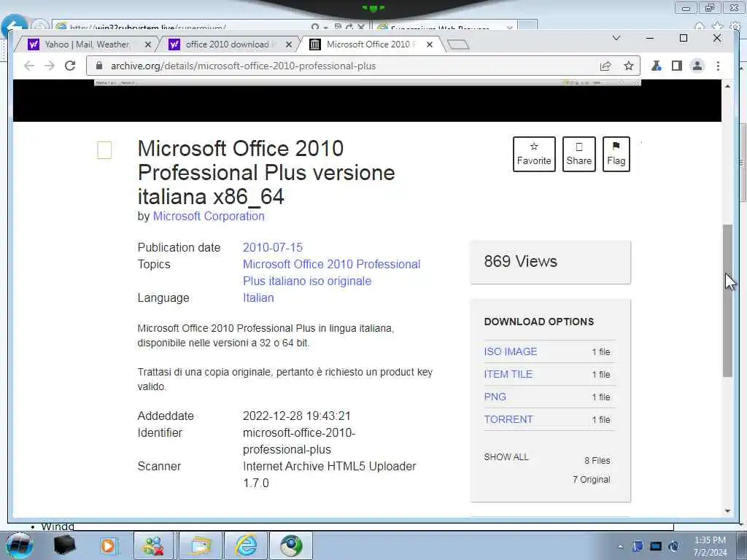This screenshot has width=747, height=560.
Task: Click the Supermium Web Browser tab in Internet Explorer
Action: click(443, 27)
